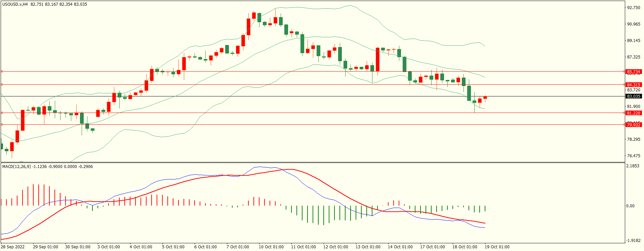Click the USOUSD.v,H4 chart title text

point(15,4)
